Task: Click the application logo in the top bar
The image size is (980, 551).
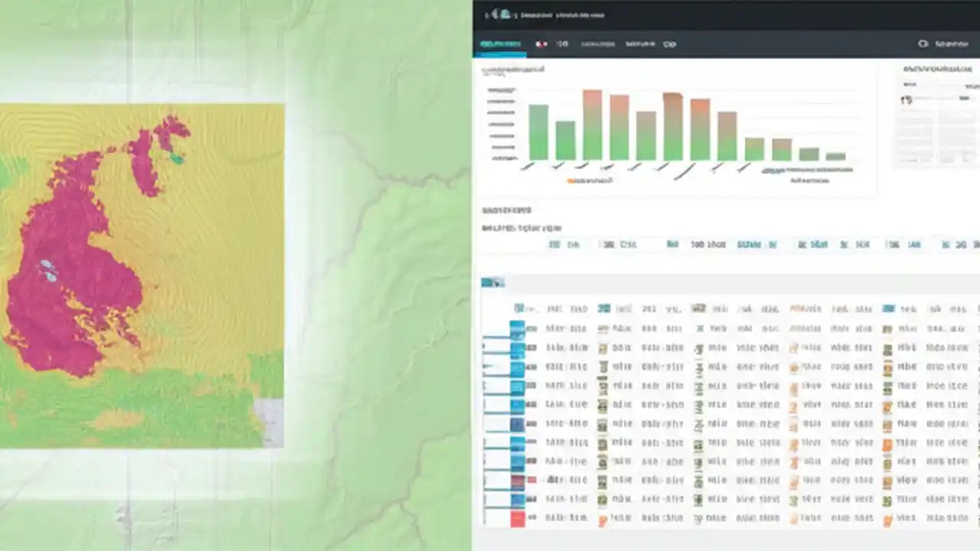Action: pos(498,15)
